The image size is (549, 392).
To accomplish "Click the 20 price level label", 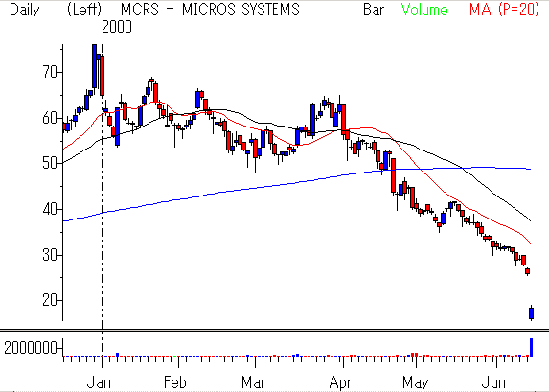I will tap(50, 300).
